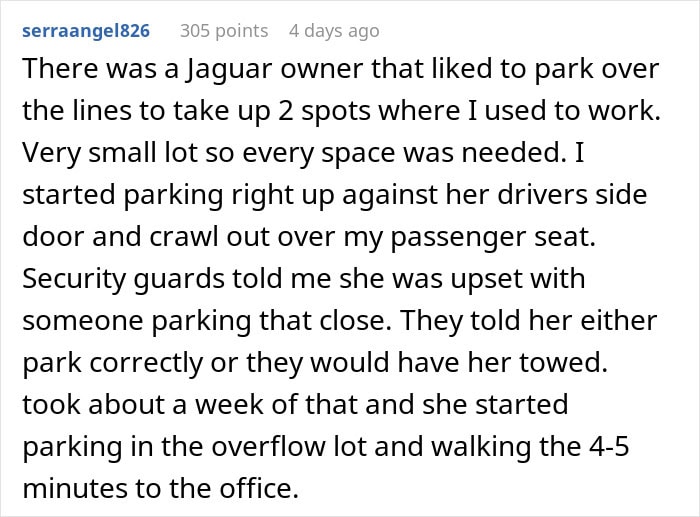
Task: Click the phrase 'where I used to work'
Action: [520, 111]
